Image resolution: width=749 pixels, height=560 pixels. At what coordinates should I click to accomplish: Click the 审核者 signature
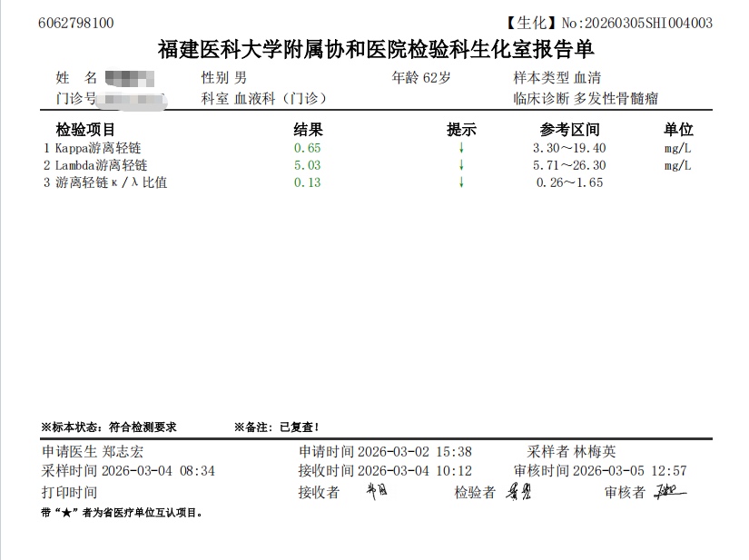point(670,491)
